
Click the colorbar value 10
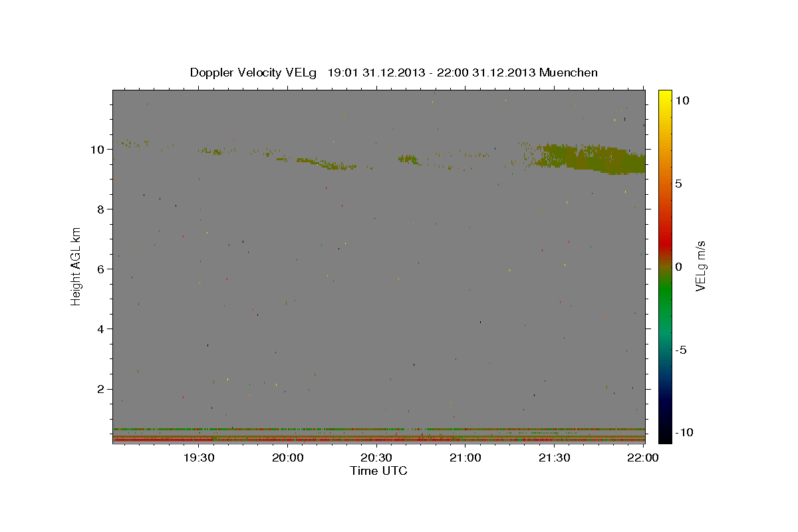coord(682,100)
